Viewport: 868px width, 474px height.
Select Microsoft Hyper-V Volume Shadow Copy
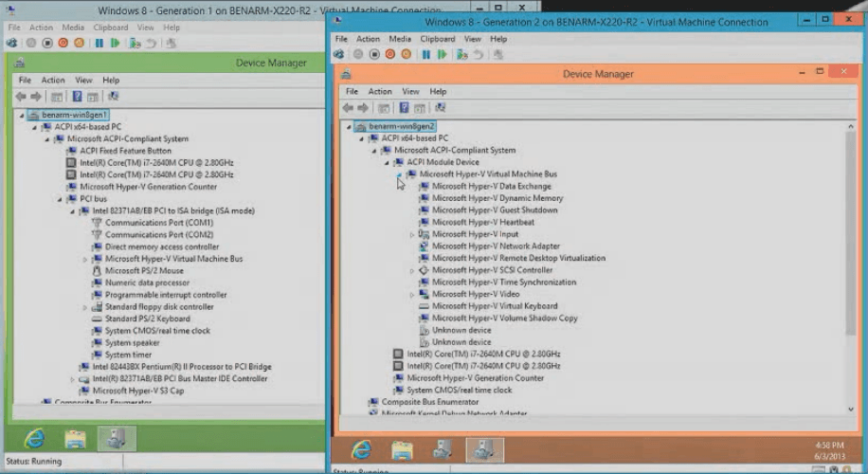pyautogui.click(x=505, y=318)
